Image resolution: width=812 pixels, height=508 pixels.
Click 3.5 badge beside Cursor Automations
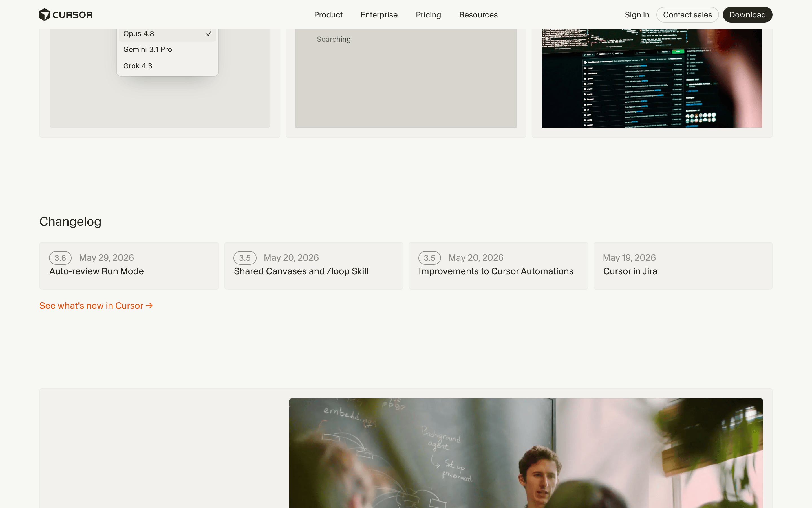pyautogui.click(x=429, y=258)
